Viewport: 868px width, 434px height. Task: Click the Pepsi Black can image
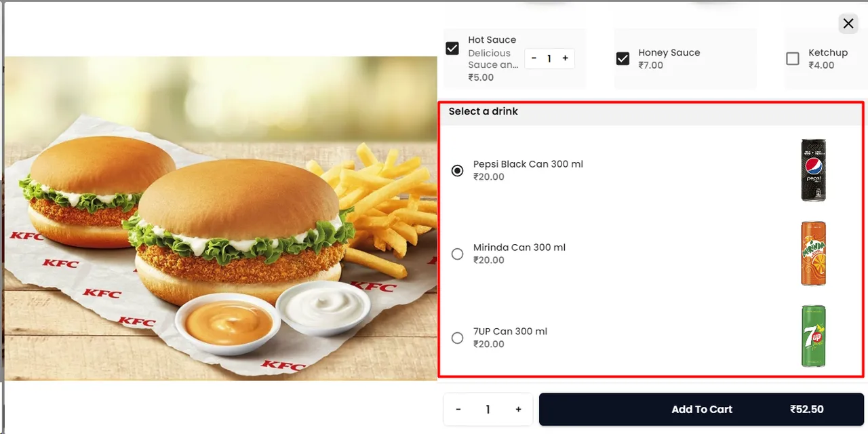(x=813, y=170)
